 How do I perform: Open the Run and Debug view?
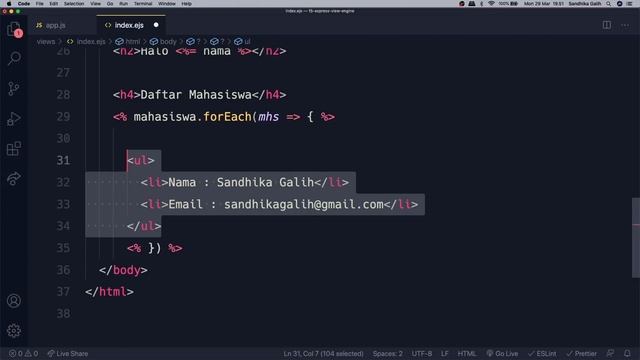14,119
